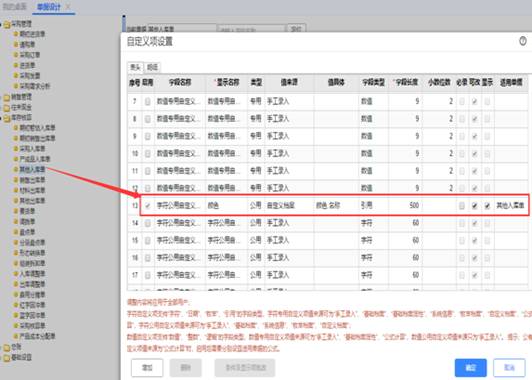Click the 取消 button
This screenshot has height=380, width=532.
(x=509, y=368)
